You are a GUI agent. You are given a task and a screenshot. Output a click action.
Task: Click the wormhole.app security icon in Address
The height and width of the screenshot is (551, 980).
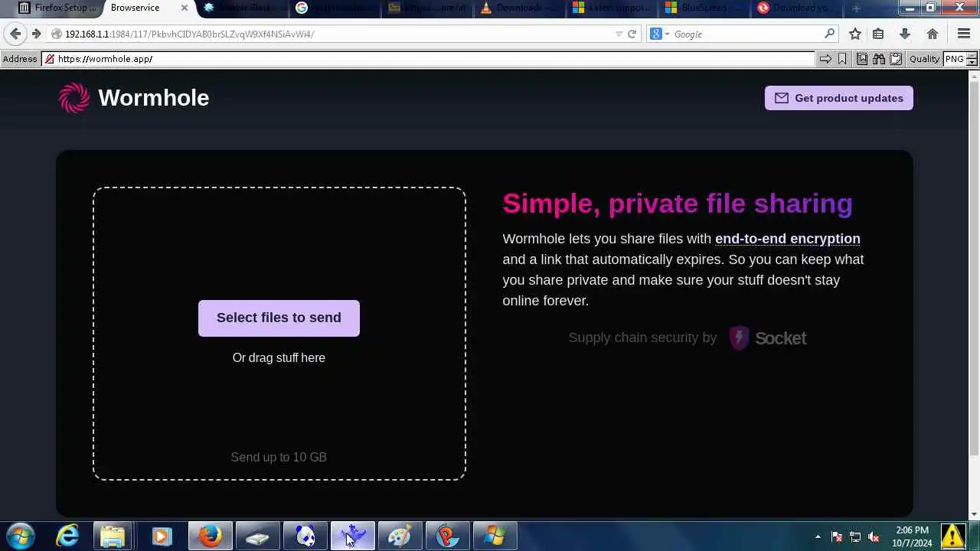point(50,59)
